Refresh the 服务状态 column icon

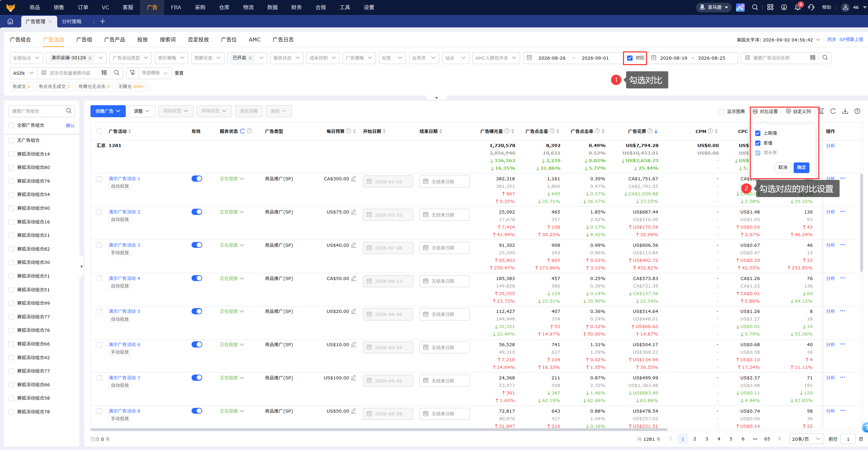click(x=242, y=131)
